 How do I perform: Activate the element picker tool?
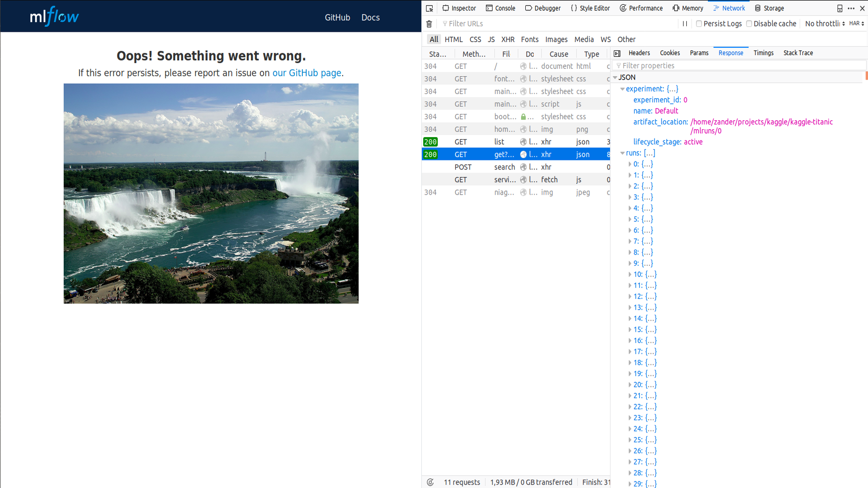point(429,8)
